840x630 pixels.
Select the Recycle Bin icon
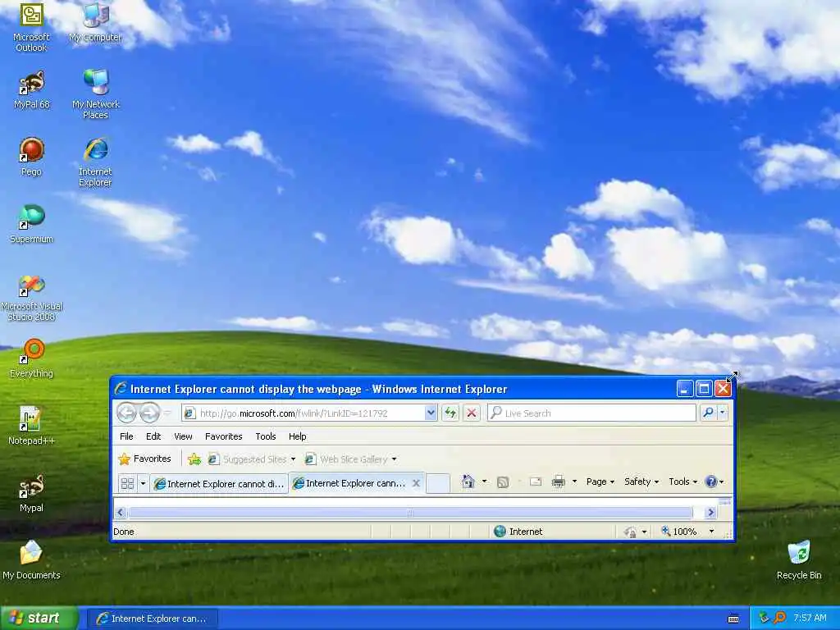[x=799, y=560]
